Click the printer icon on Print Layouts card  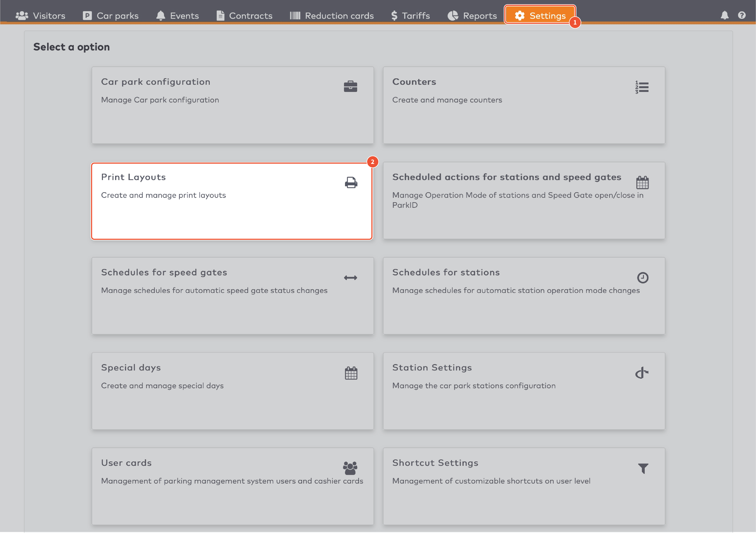tap(351, 182)
